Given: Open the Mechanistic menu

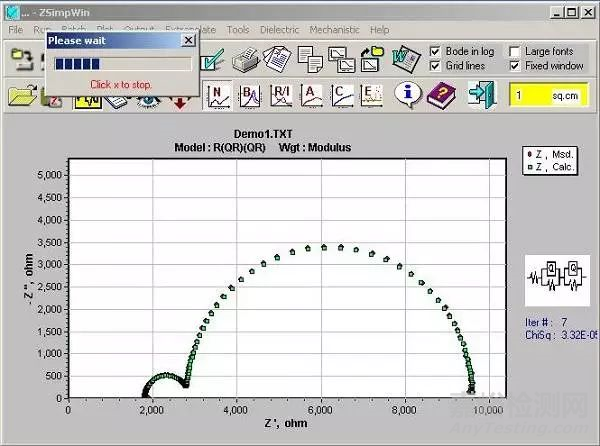Looking at the screenshot, I should pos(333,30).
